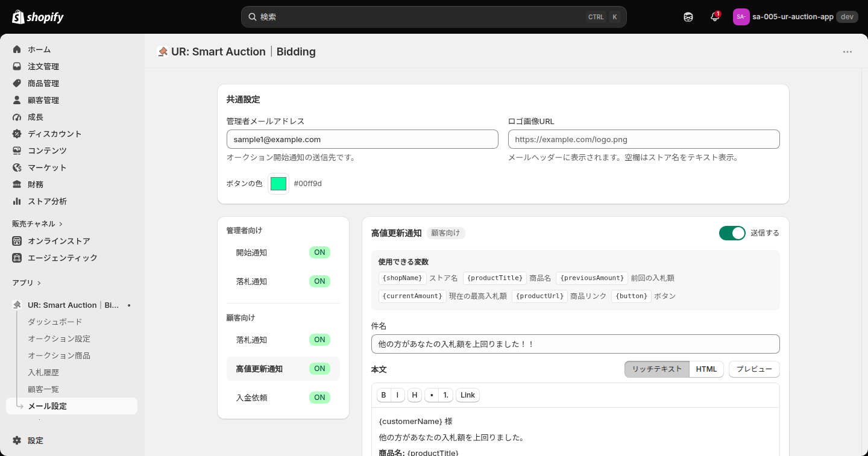Expand アプリ section chevron
This screenshot has height=456, width=868.
click(x=39, y=283)
